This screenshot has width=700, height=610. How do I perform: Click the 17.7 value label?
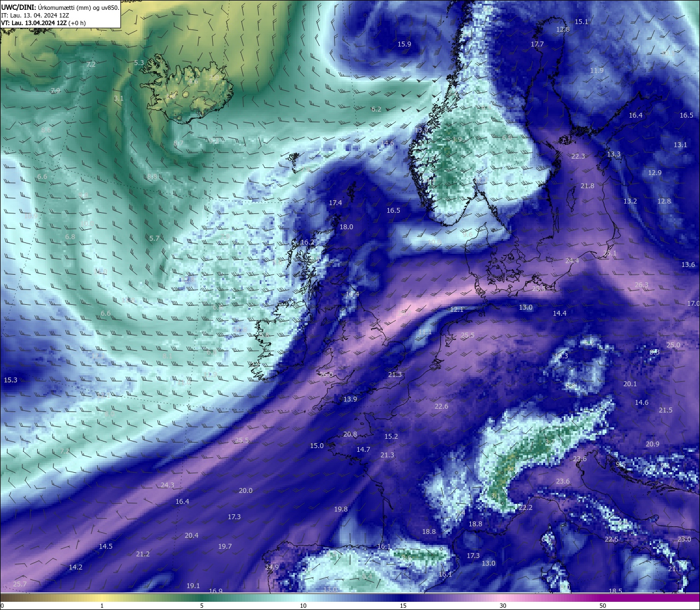pyautogui.click(x=538, y=44)
